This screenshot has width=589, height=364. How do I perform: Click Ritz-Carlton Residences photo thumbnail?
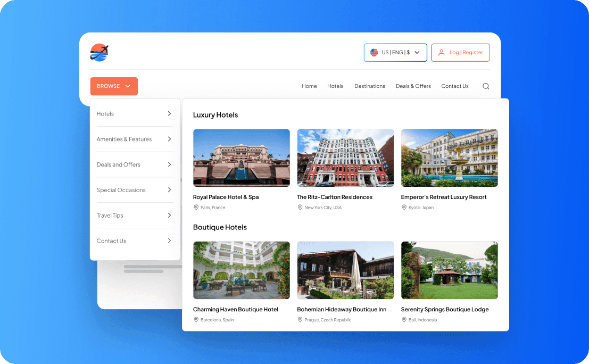(x=346, y=158)
